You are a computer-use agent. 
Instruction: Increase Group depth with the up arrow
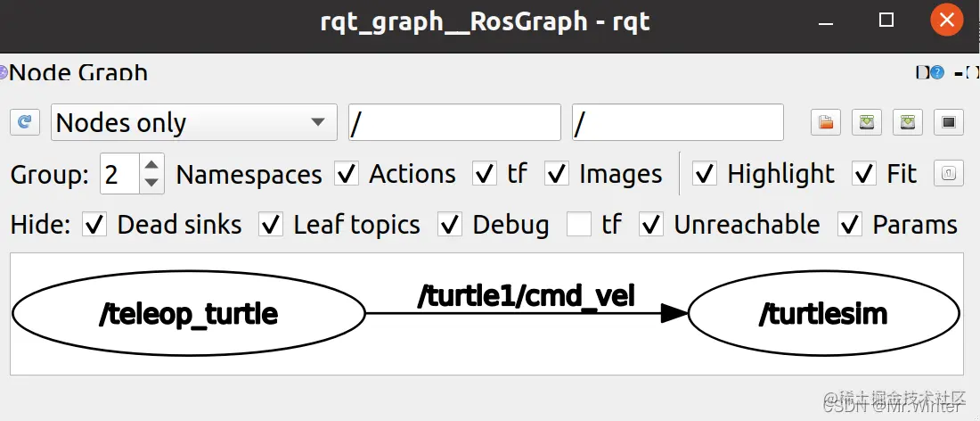[x=151, y=165]
